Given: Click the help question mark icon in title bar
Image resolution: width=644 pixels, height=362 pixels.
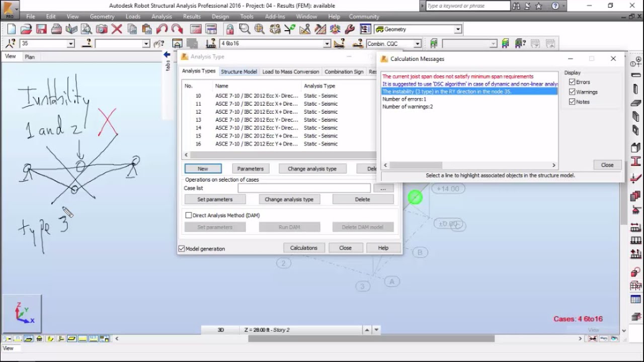Looking at the screenshot, I should point(555,6).
